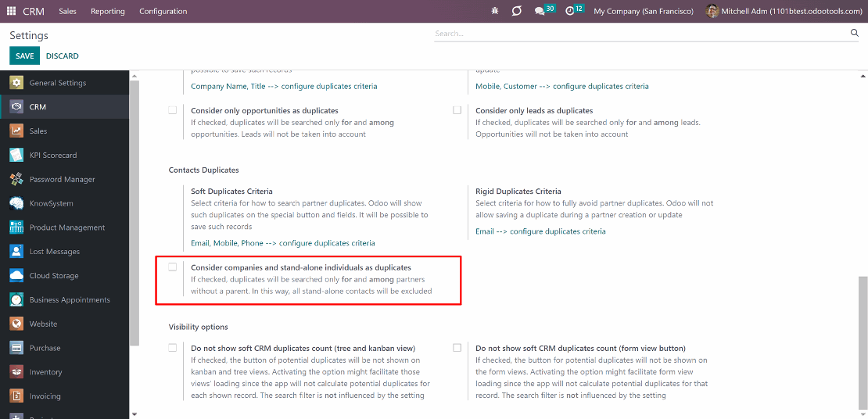Image resolution: width=868 pixels, height=419 pixels.
Task: Click the Rigid Duplicates Criteria title
Action: 518,191
